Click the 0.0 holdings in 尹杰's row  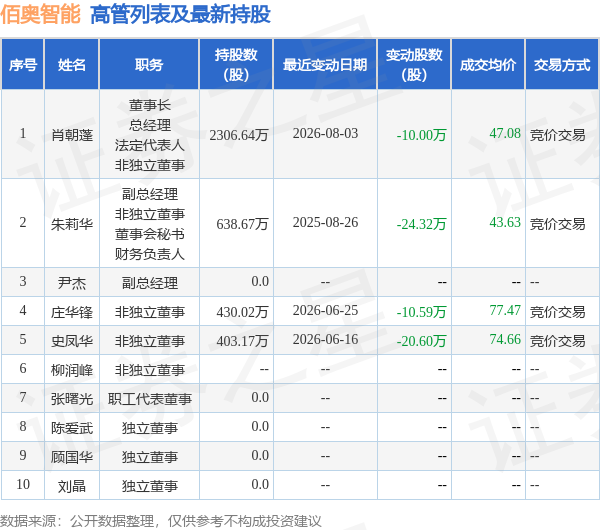pyautogui.click(x=260, y=281)
